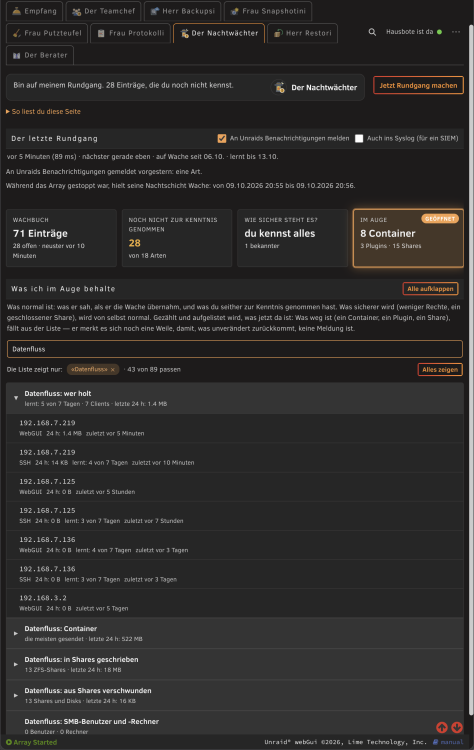Viewport: 474px width, 750px height.
Task: Click the Geöffnet badge on Im Auge card
Action: 440,219
